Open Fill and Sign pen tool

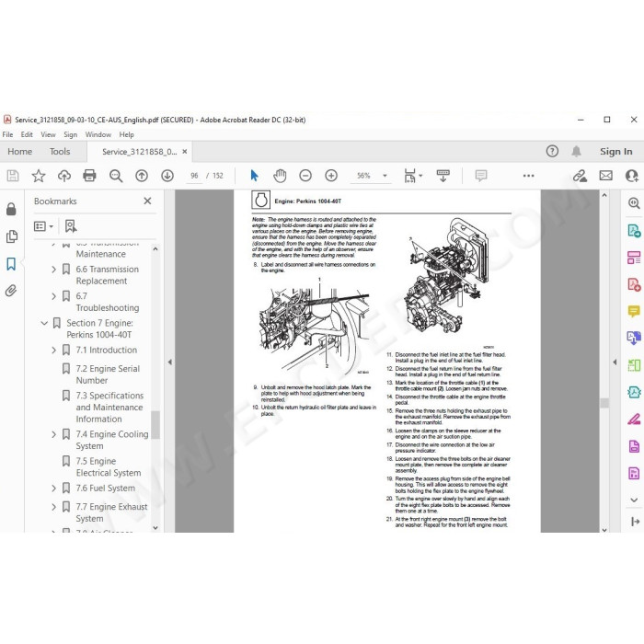[634, 419]
